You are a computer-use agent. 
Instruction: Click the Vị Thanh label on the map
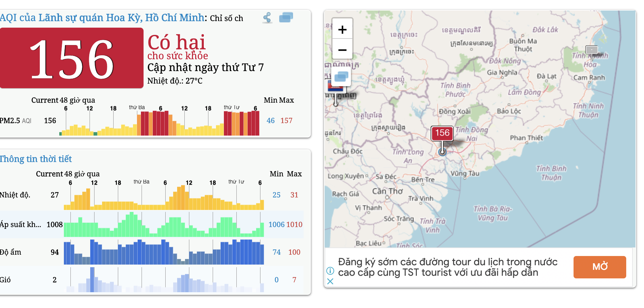point(368,208)
